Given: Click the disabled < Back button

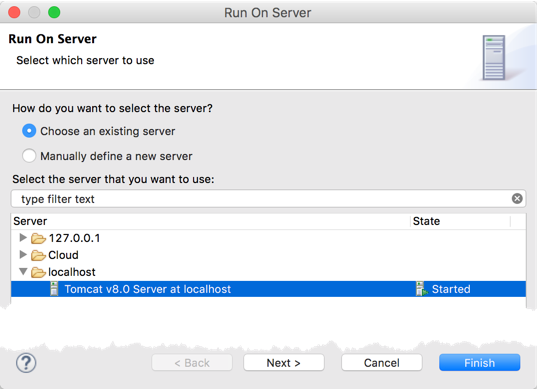Looking at the screenshot, I should (192, 363).
